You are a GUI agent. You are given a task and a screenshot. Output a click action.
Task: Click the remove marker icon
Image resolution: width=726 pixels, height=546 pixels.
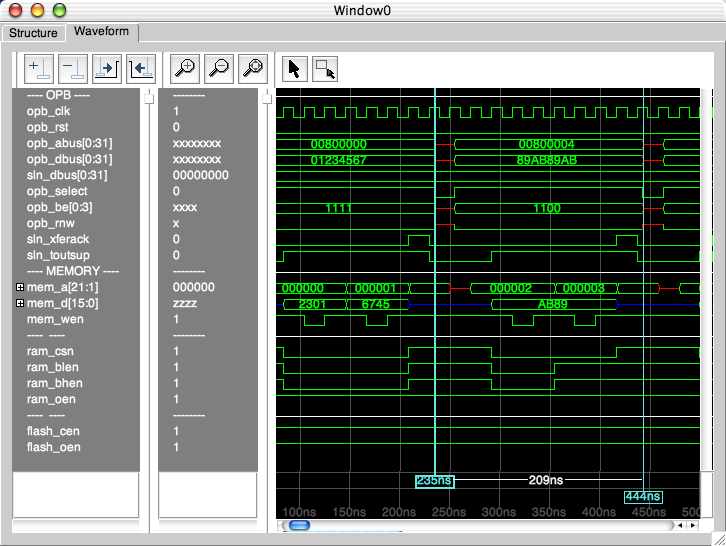coord(74,68)
